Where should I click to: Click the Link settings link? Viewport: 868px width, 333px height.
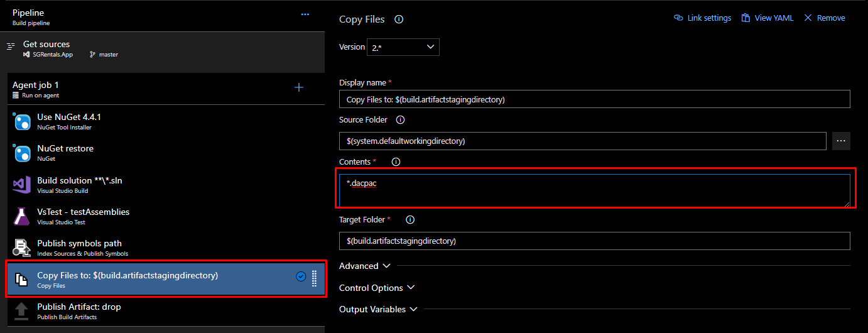click(x=702, y=18)
